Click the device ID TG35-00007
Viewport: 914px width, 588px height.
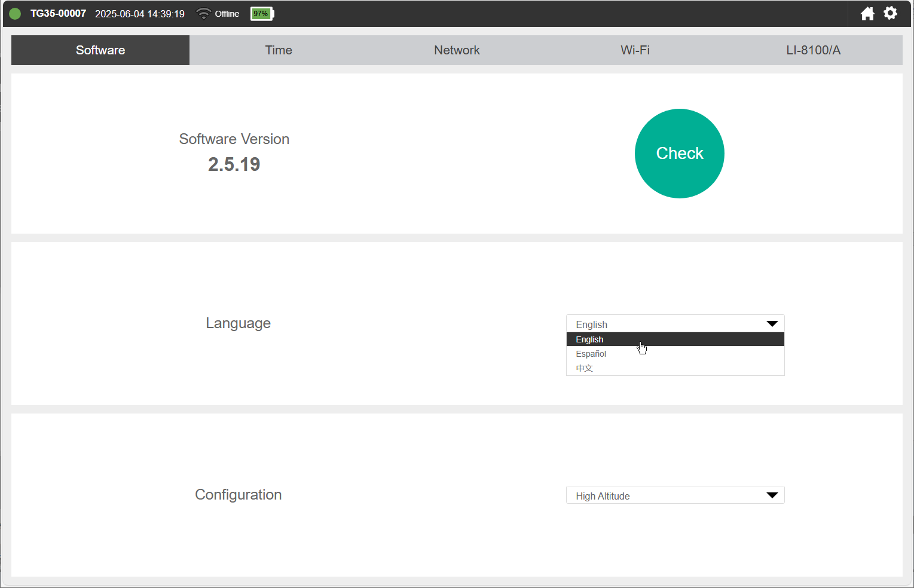pos(58,14)
